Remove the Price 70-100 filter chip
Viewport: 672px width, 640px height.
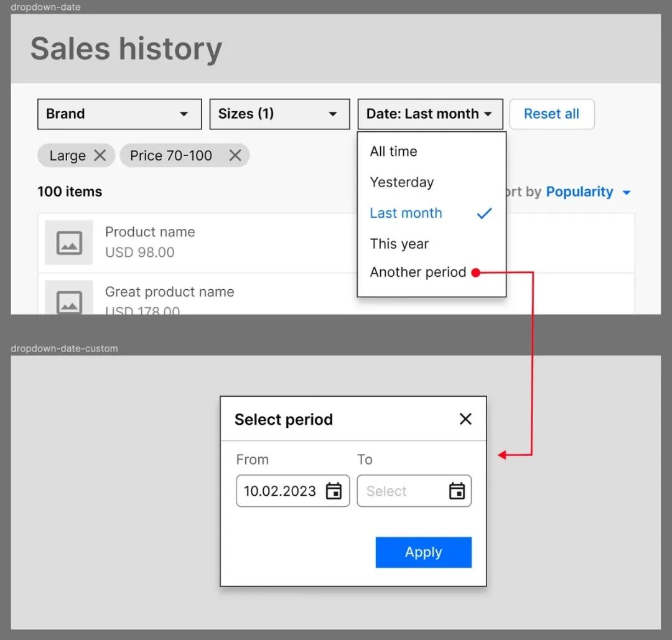235,155
